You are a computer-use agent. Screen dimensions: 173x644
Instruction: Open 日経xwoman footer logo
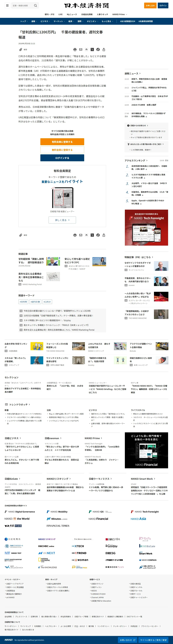(x=80, y=560)
